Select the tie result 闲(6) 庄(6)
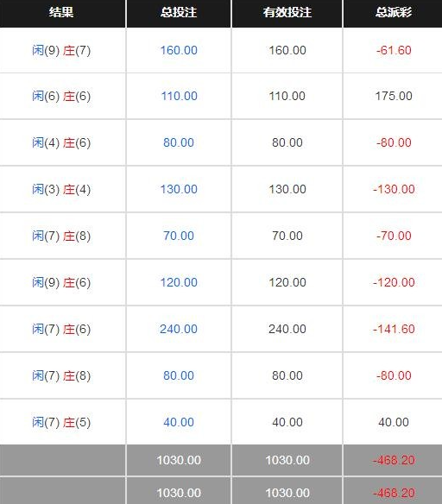 click(x=61, y=96)
